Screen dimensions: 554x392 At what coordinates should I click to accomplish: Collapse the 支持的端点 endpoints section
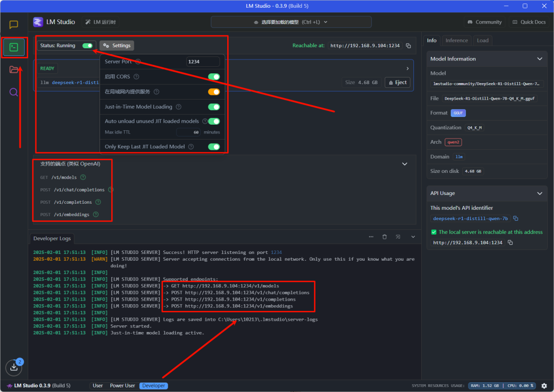[x=405, y=164]
